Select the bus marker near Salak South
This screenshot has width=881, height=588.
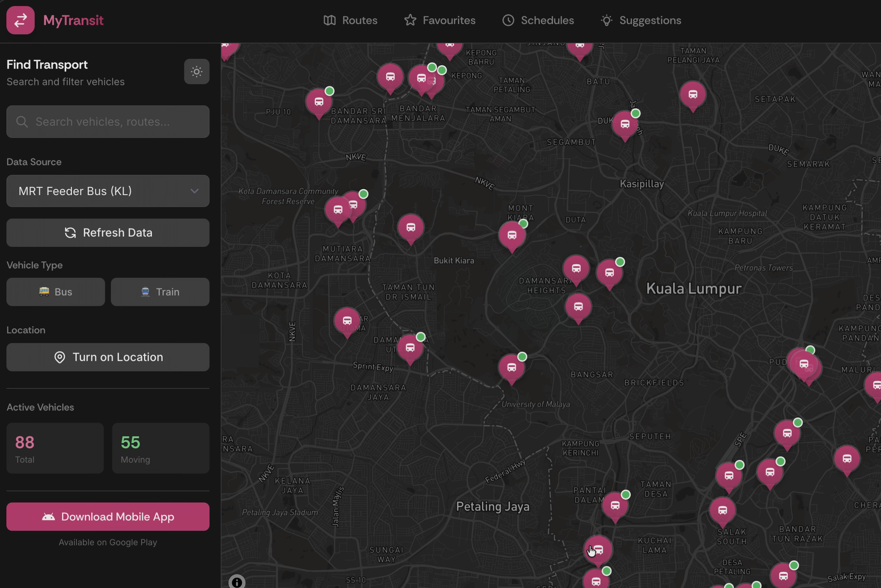(722, 510)
